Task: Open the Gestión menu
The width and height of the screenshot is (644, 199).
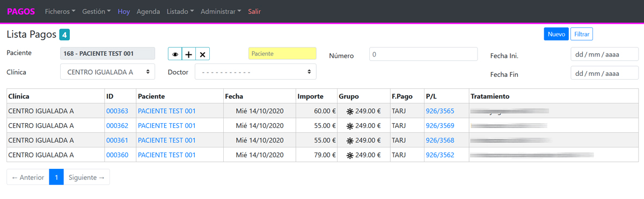Action: click(x=97, y=11)
